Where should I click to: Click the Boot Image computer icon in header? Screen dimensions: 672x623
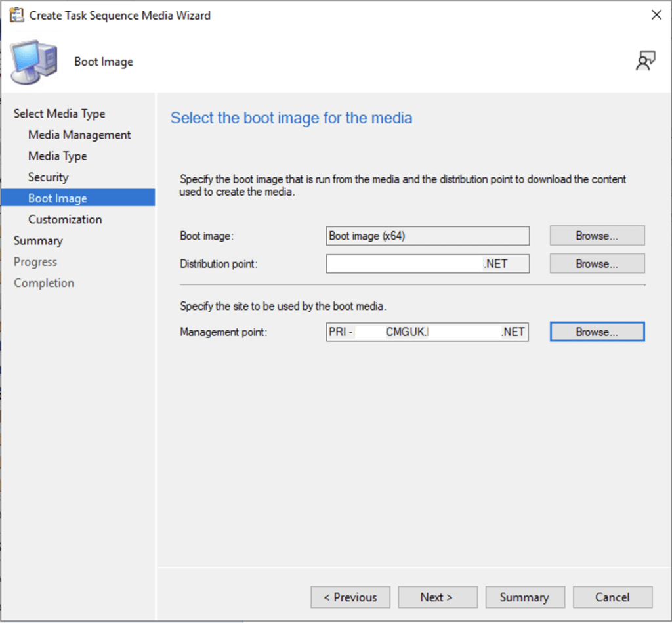[33, 62]
